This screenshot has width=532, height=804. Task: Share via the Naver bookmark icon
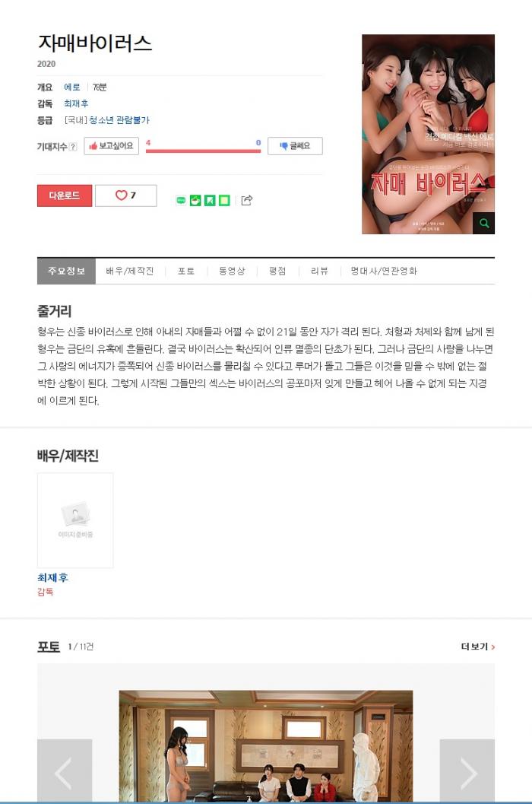click(210, 201)
